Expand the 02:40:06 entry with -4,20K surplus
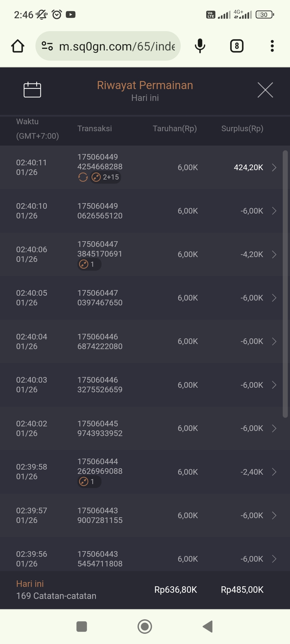This screenshot has height=644, width=290. click(274, 254)
